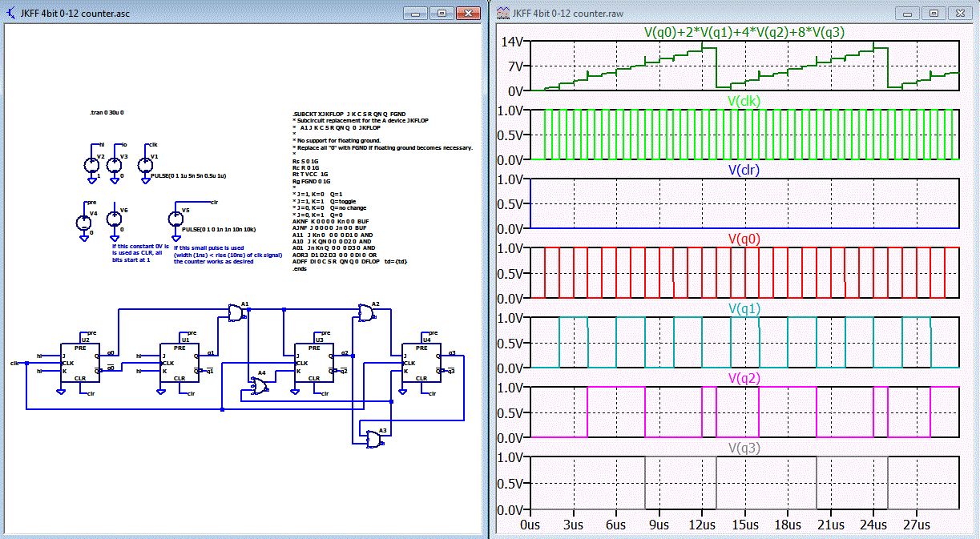Select voltage source V5 symbol

click(x=177, y=219)
